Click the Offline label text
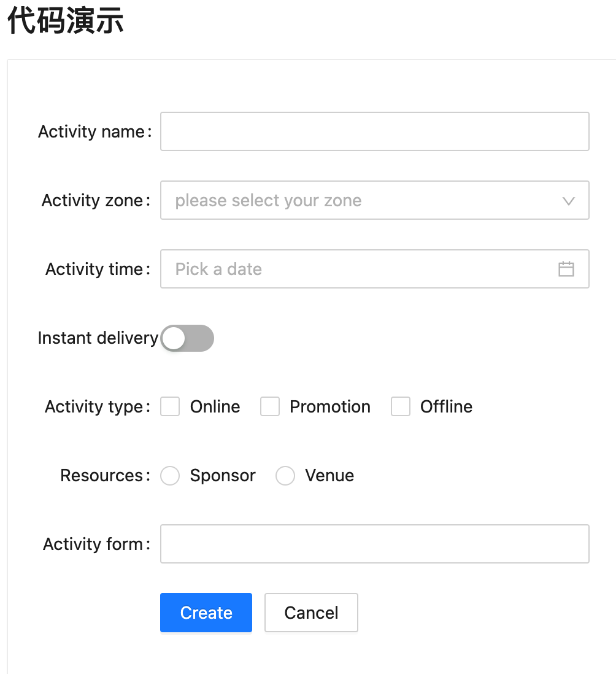The image size is (616, 674). [446, 406]
